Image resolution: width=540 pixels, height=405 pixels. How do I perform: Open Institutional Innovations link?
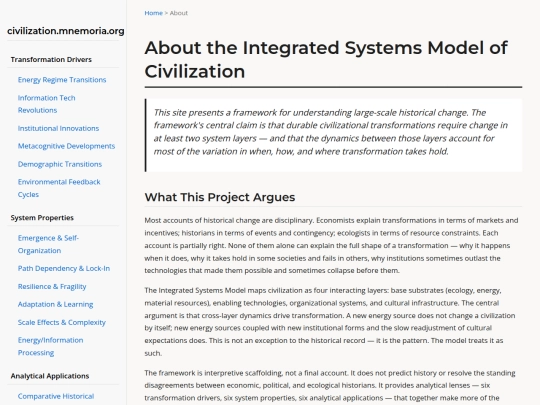(58, 128)
